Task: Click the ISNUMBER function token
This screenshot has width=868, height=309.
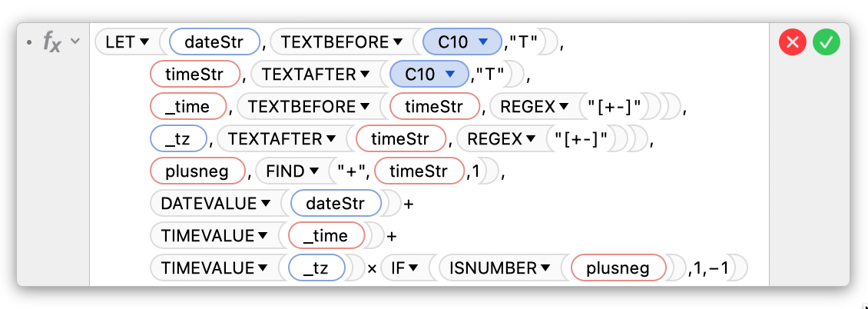Action: click(x=493, y=268)
